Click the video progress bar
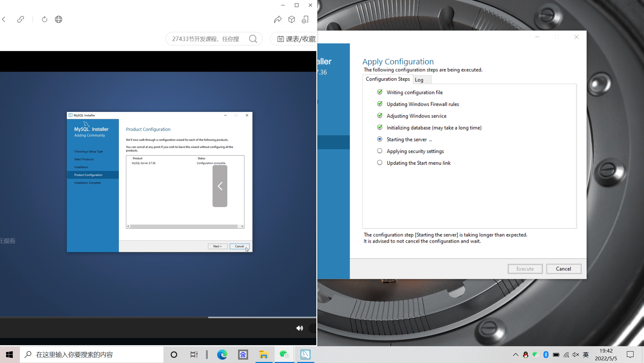This screenshot has width=644, height=363. [158, 317]
